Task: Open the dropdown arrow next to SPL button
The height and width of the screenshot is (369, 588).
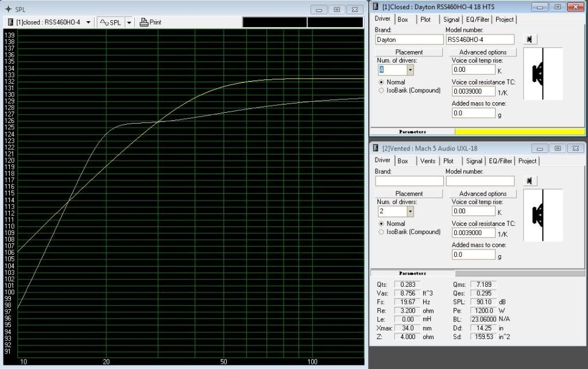Action: coord(129,22)
